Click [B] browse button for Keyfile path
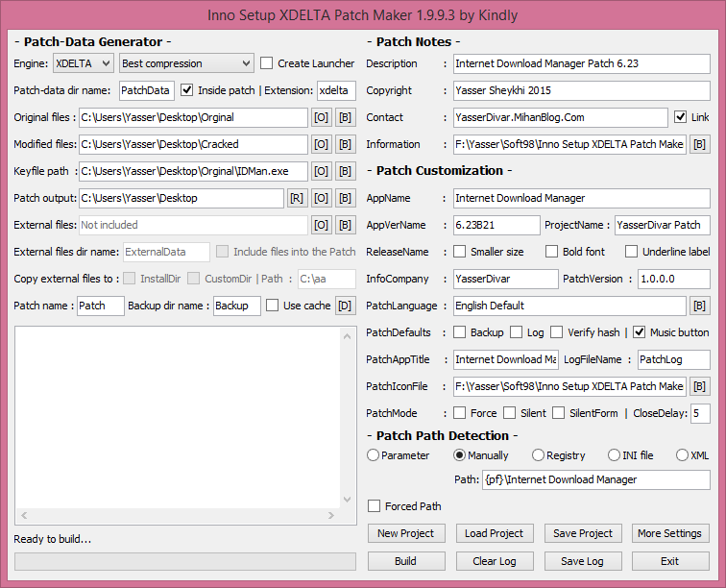This screenshot has width=726, height=588. click(x=345, y=171)
